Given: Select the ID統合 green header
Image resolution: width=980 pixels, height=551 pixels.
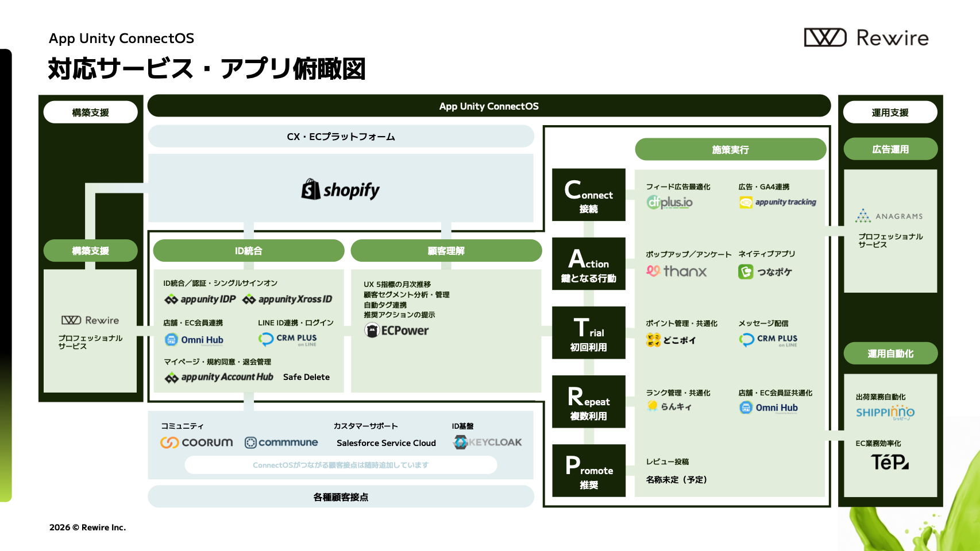Looking at the screenshot, I should 249,251.
